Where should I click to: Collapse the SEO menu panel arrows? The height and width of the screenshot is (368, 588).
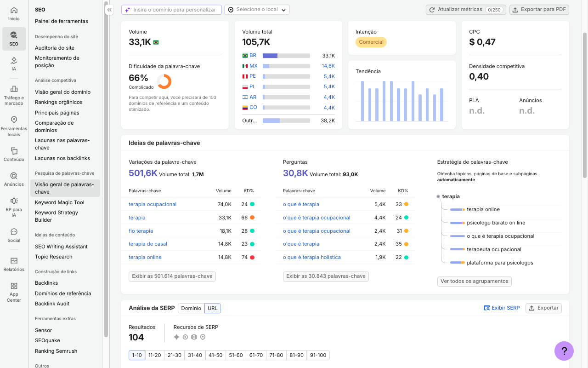point(109,10)
